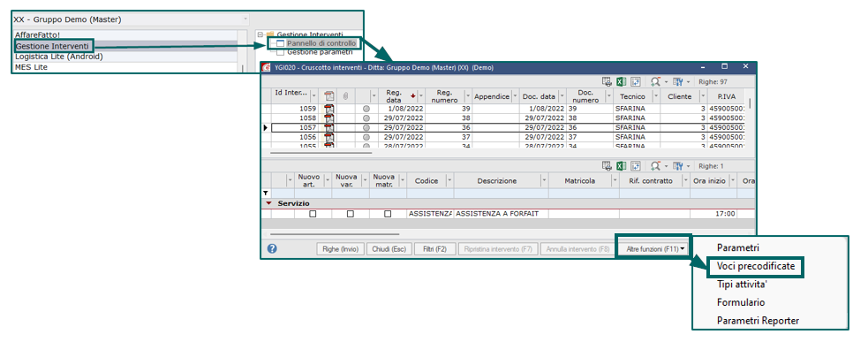
Task: Open PDF for intervention 1059
Action: 328,110
